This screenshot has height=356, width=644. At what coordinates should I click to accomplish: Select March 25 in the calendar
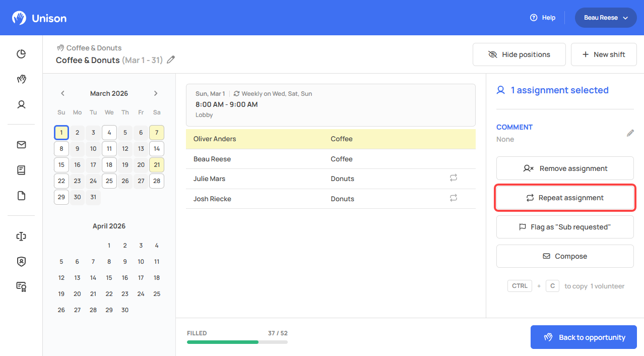point(109,181)
